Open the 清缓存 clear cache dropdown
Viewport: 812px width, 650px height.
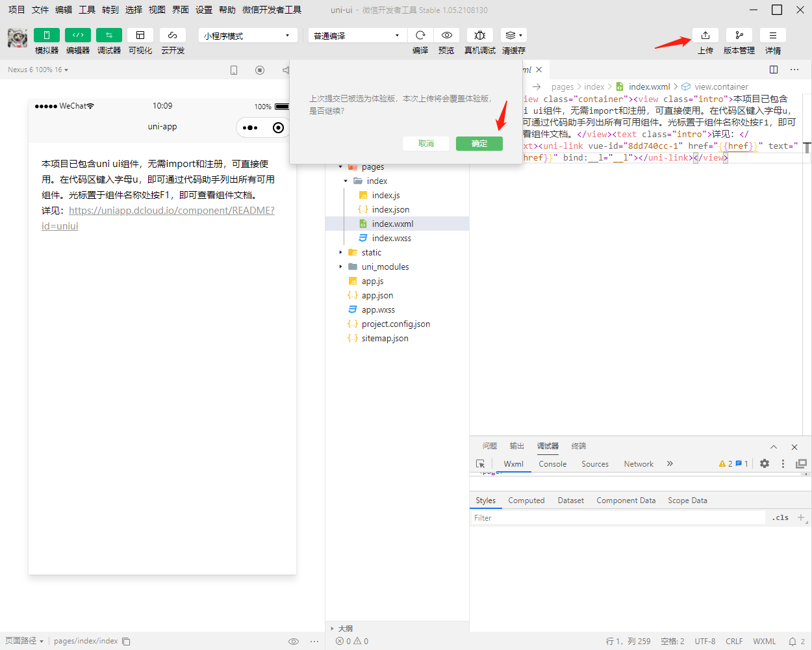pyautogui.click(x=513, y=35)
